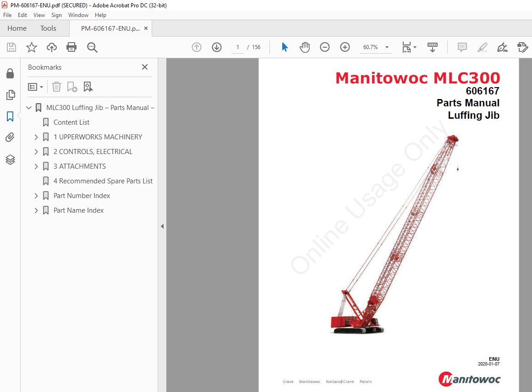This screenshot has width=532, height=392.
Task: Jump to Content List bookmark
Action: pos(71,122)
